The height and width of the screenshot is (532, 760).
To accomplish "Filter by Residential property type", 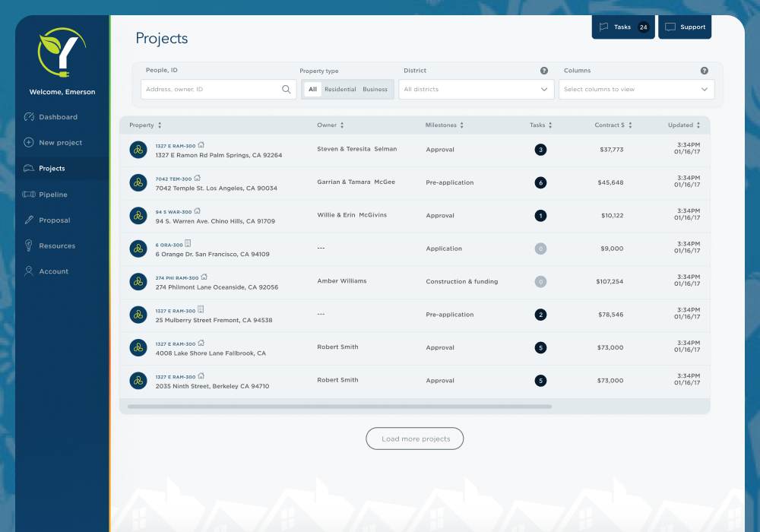I will click(x=340, y=90).
